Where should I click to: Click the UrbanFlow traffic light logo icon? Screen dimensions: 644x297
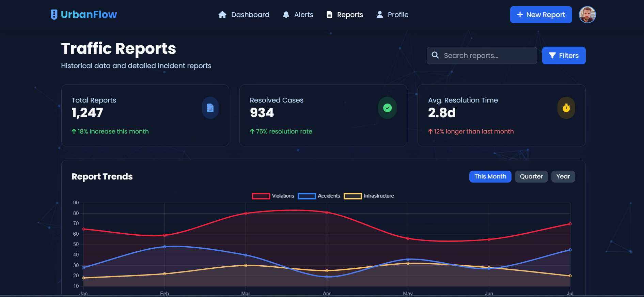point(54,15)
